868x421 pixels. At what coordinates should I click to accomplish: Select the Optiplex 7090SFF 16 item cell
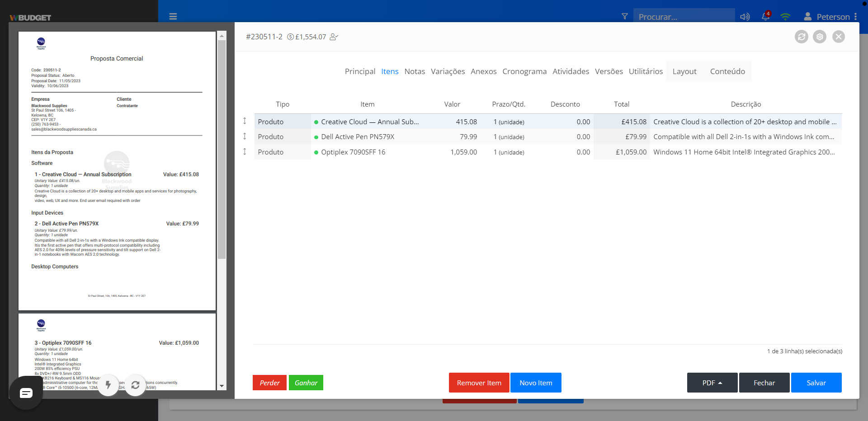(367, 152)
